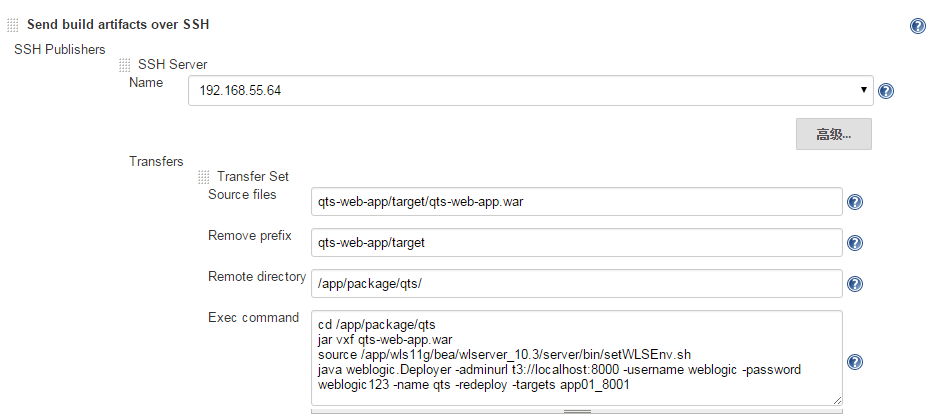Click the Exec command textarea resize grip corner
The width and height of the screenshot is (927, 419).
click(837, 400)
